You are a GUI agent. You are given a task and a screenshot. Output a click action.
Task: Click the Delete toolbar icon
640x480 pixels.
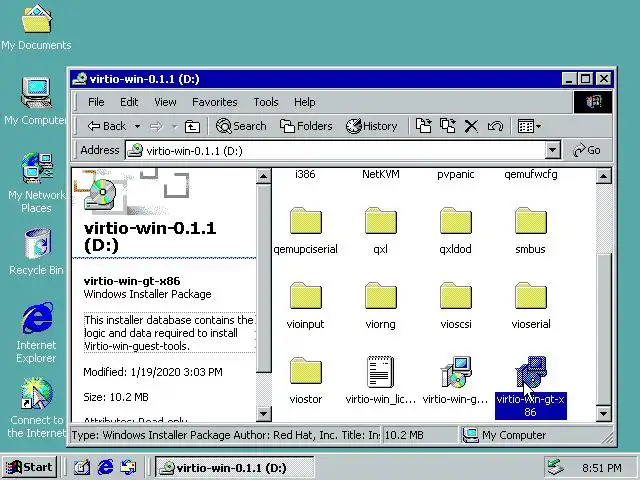471,126
